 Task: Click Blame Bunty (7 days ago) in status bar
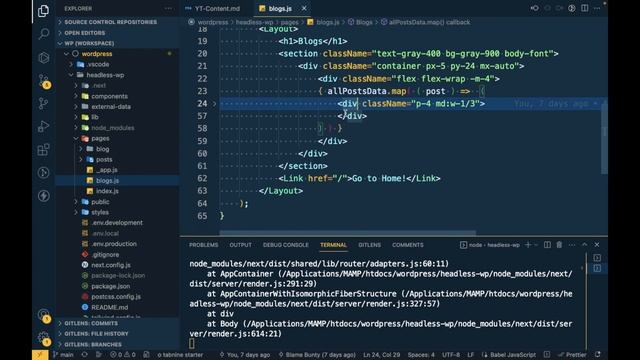pyautogui.click(x=317, y=355)
